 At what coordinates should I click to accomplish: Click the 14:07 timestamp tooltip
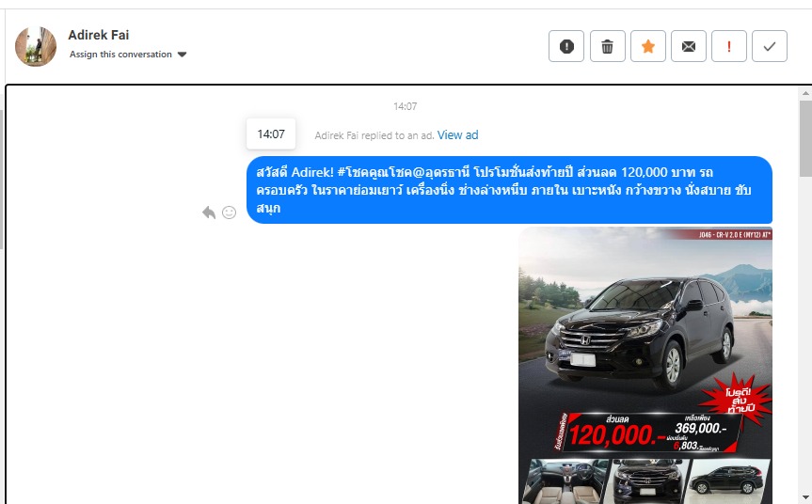(271, 134)
